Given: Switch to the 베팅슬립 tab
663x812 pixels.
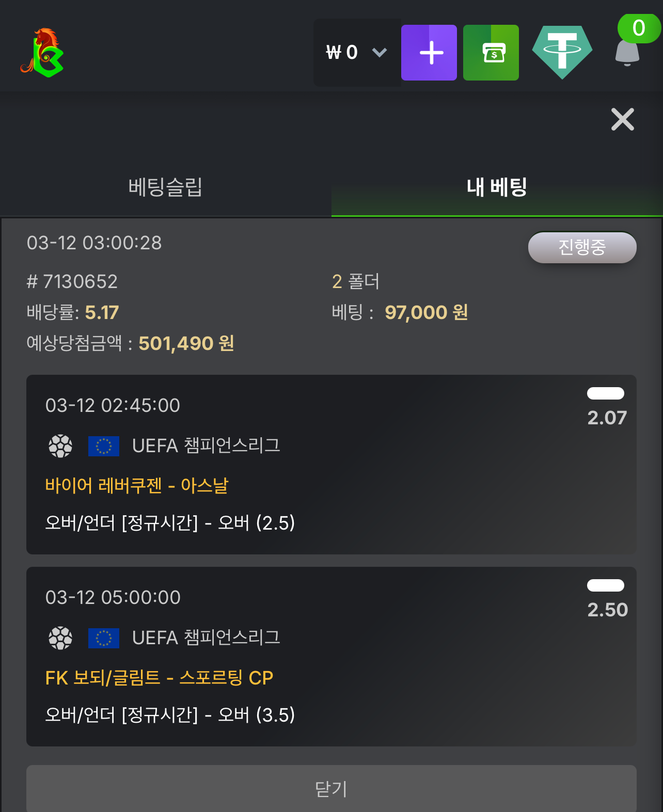Looking at the screenshot, I should coord(165,187).
